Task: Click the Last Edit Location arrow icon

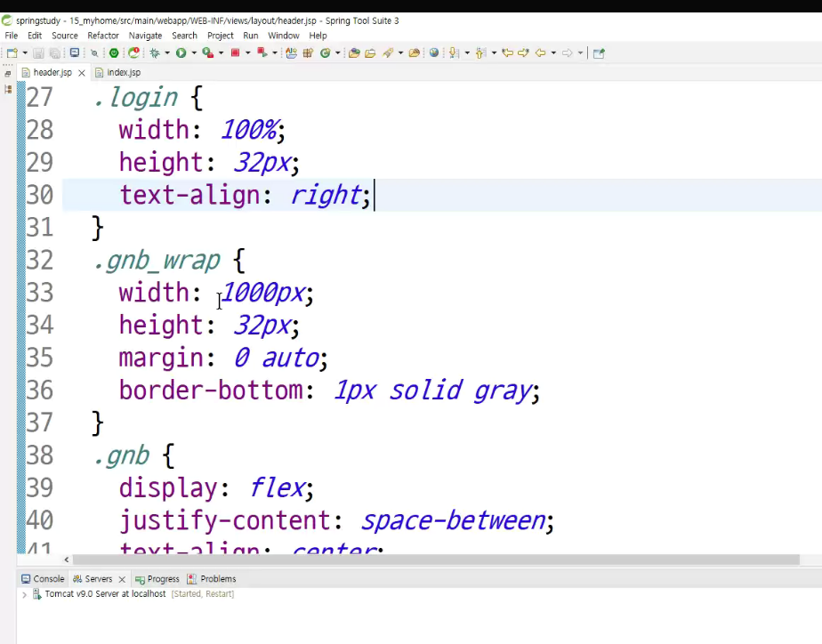Action: 507,52
